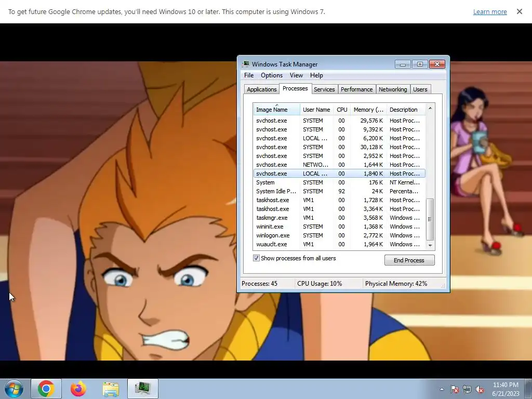Viewport: 532px width, 399px height.
Task: Select svchost.exe row using 30,128 K
Action: tap(339, 147)
